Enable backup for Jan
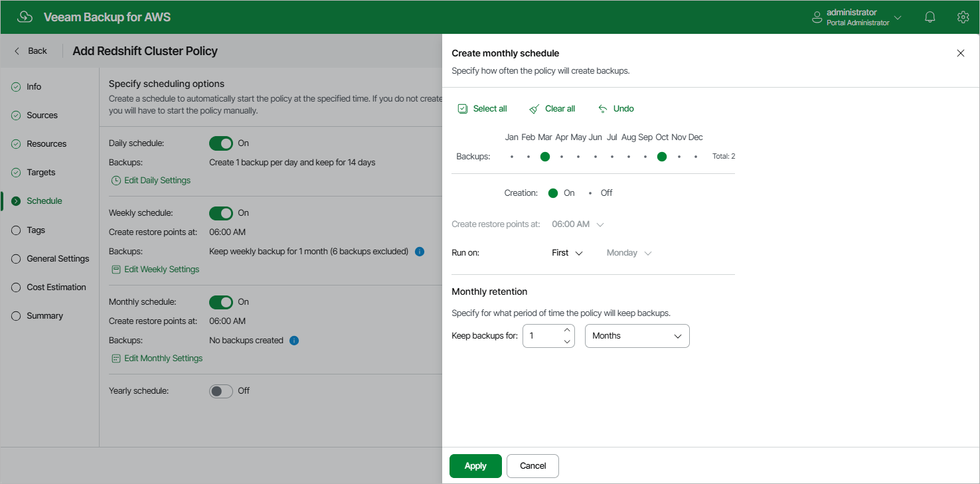 511,157
